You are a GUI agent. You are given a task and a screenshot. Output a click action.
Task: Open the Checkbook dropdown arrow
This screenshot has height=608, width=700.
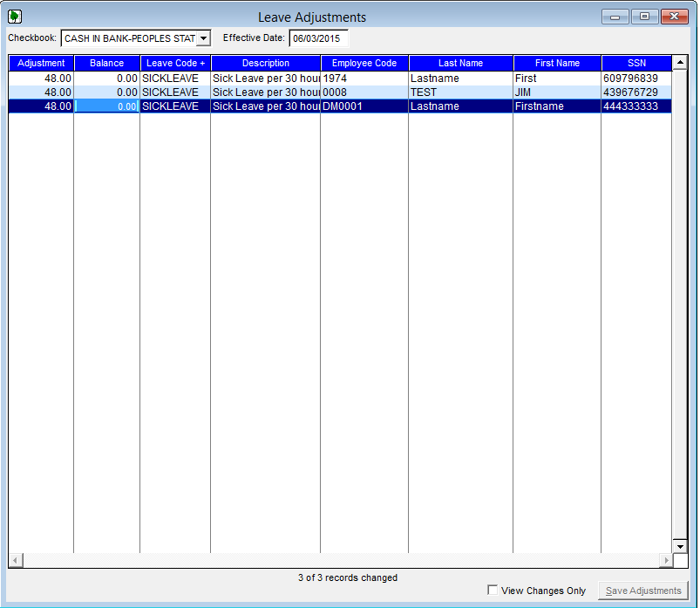[204, 38]
